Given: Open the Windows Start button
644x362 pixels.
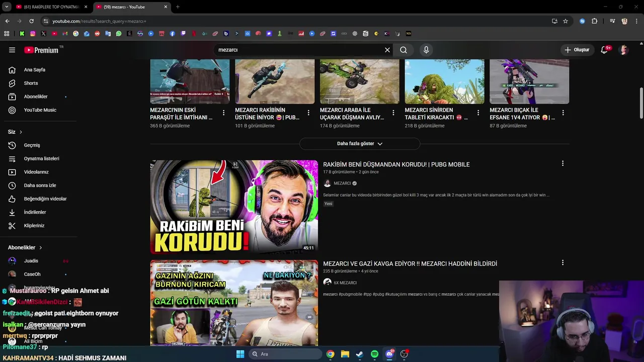Looking at the screenshot, I should tap(240, 354).
